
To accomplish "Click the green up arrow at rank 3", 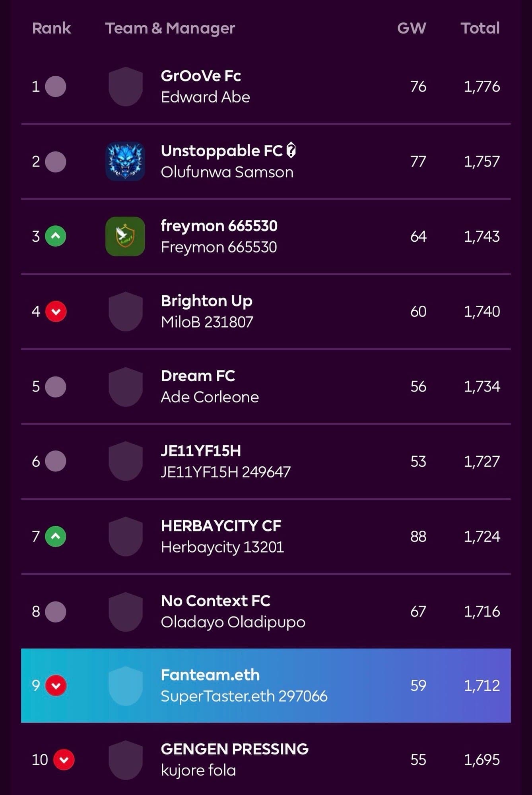I will tap(56, 236).
